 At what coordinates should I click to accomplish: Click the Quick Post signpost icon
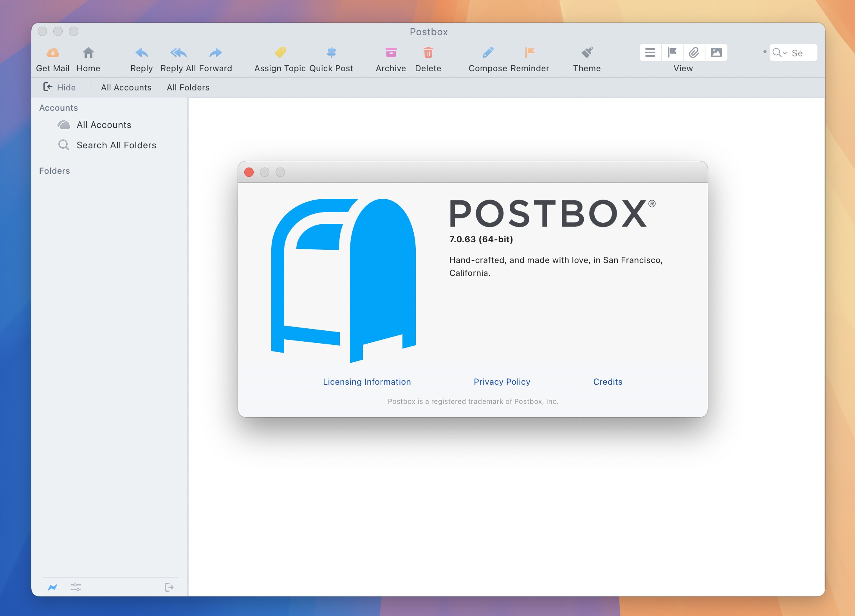331,52
